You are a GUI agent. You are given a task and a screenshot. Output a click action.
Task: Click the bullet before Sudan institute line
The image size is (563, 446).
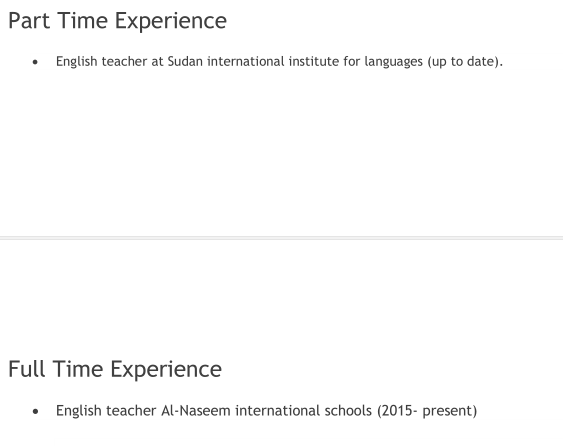(35, 62)
